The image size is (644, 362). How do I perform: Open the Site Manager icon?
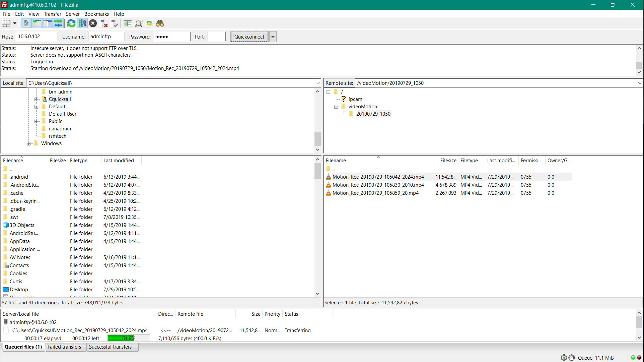tap(6, 23)
